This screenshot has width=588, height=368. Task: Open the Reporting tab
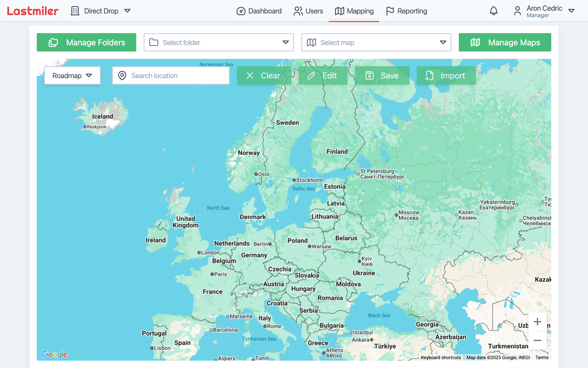tap(406, 11)
